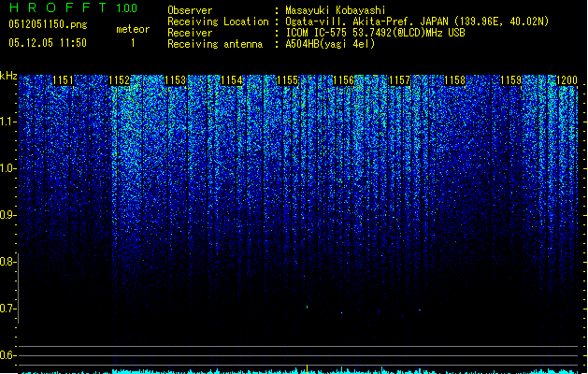
Task: Click the 'Observer' field label
Action: pos(190,10)
